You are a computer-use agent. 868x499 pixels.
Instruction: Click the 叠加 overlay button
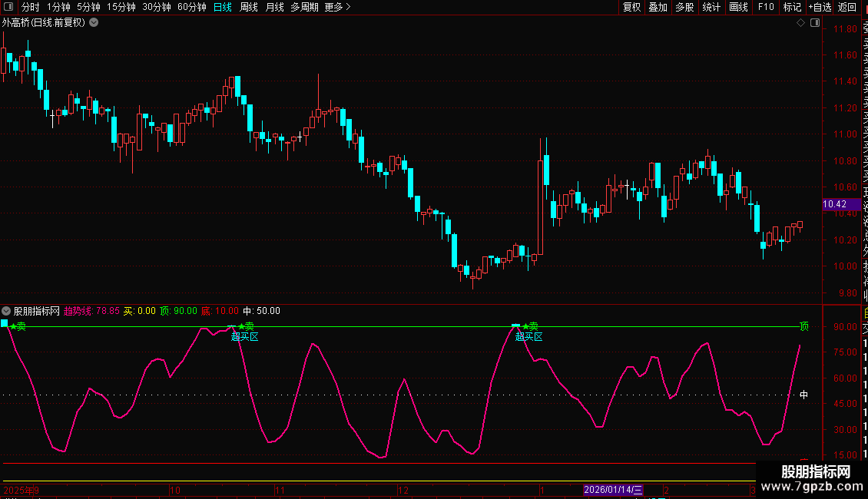(x=658, y=7)
